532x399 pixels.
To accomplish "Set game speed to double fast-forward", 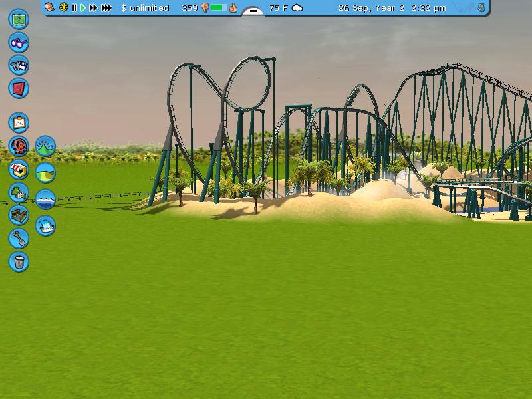I will pyautogui.click(x=93, y=8).
